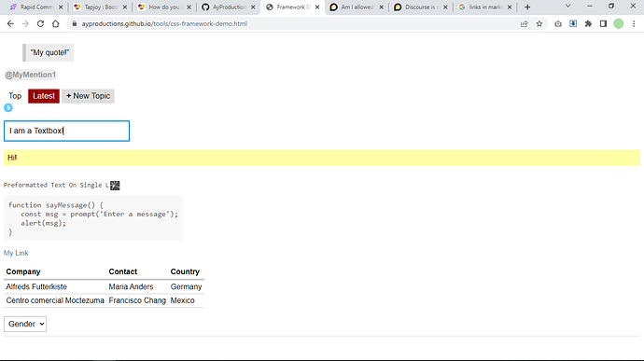Click the Francisco Chang cell
Image resolution: width=644 pixels, height=361 pixels.
pyautogui.click(x=137, y=300)
